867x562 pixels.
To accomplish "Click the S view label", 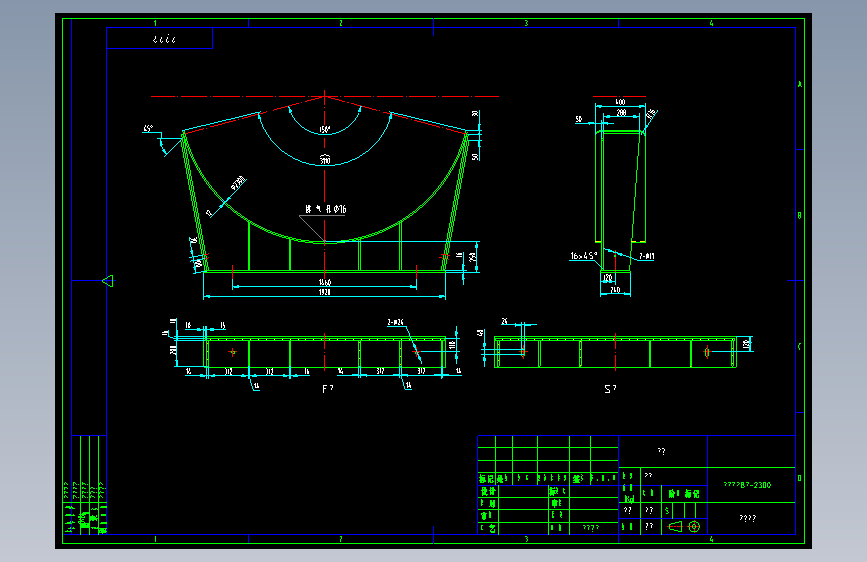I will pyautogui.click(x=610, y=389).
